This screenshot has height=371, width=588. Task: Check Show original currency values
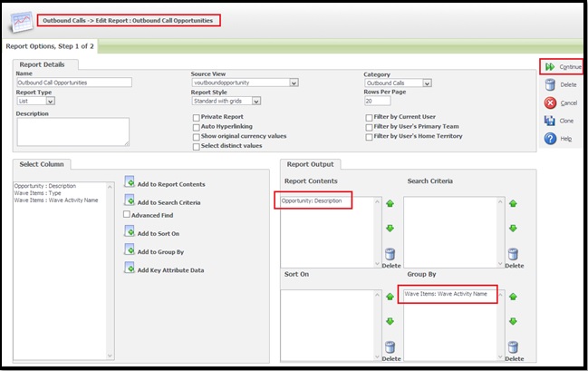pyautogui.click(x=196, y=137)
